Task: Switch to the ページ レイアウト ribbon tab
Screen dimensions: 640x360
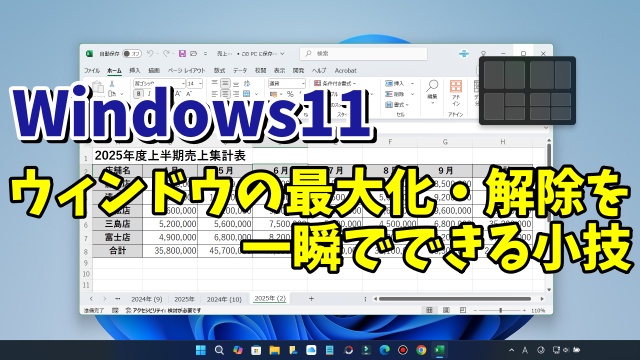Action: [186, 70]
